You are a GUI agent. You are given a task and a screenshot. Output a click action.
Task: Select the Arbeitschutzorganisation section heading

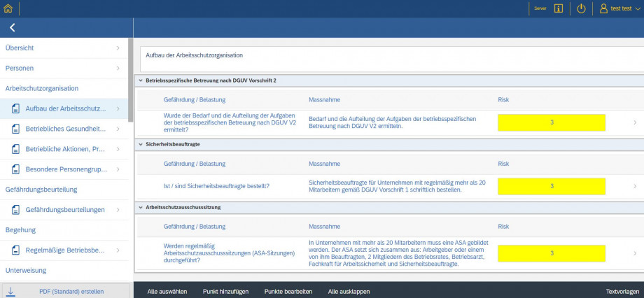42,88
